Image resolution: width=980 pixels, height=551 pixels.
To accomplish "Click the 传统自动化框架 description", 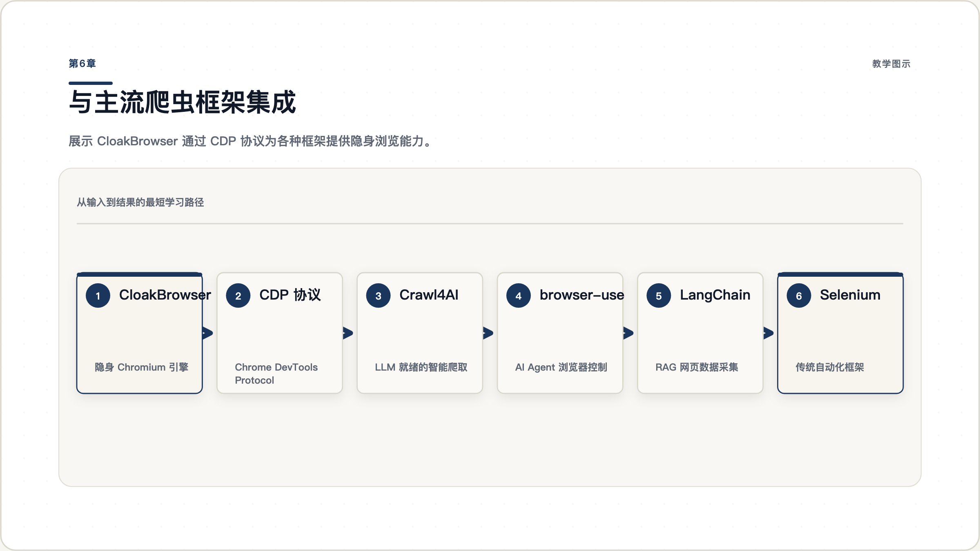I will coord(830,367).
